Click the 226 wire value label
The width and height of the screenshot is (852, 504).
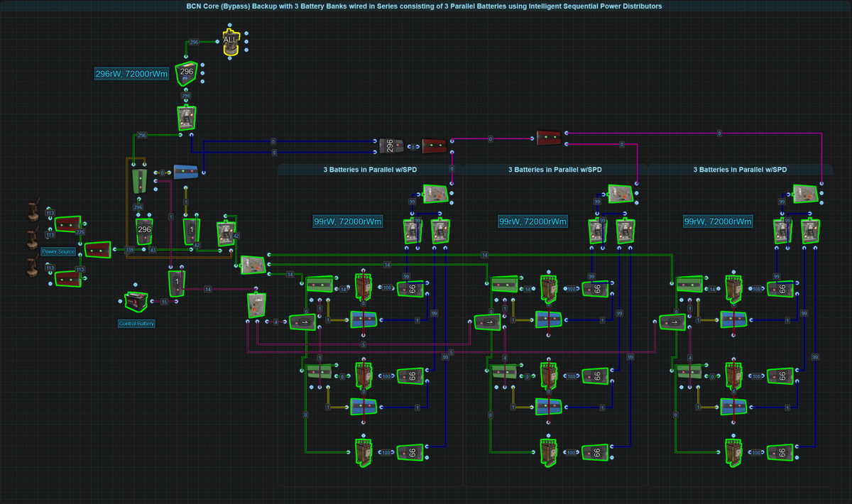(x=82, y=231)
